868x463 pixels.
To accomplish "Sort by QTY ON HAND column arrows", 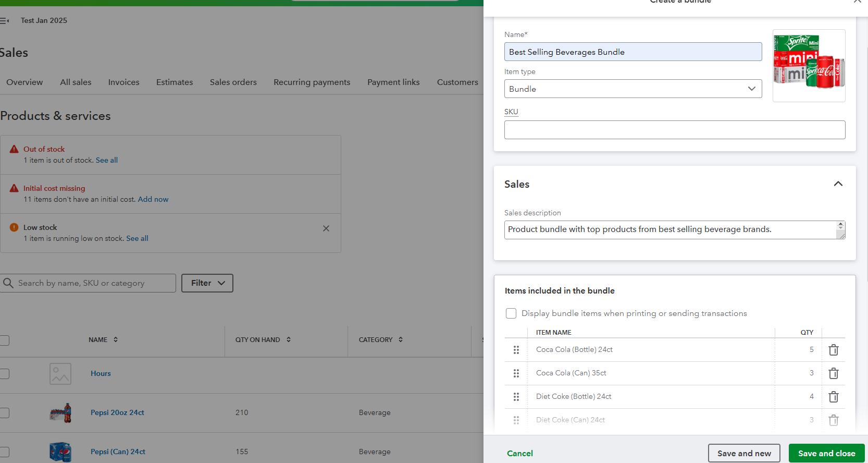I will pos(289,339).
